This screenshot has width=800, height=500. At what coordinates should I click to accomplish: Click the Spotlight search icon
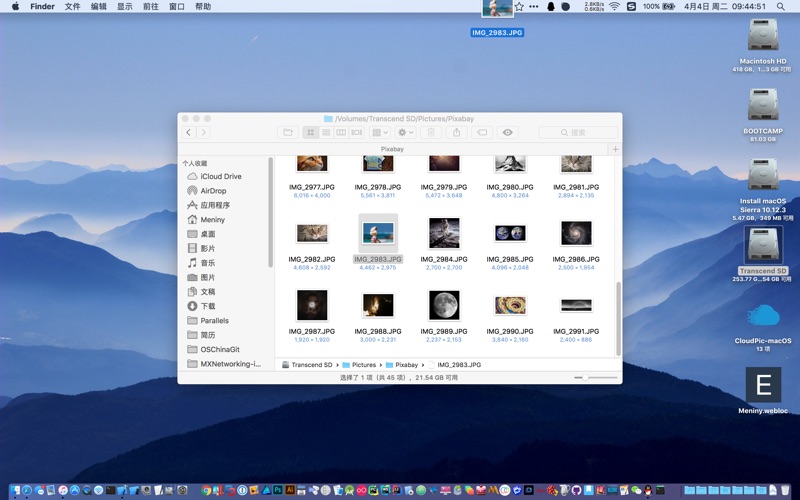pos(781,7)
